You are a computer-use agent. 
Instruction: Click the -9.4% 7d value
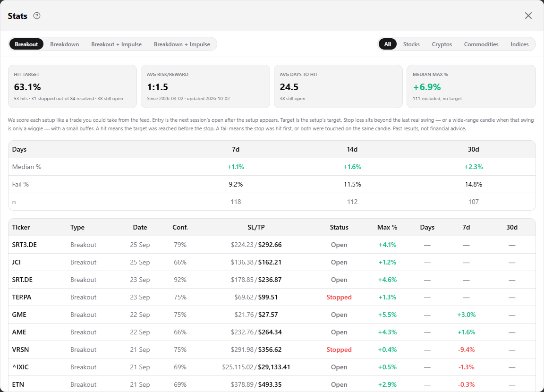click(x=466, y=349)
